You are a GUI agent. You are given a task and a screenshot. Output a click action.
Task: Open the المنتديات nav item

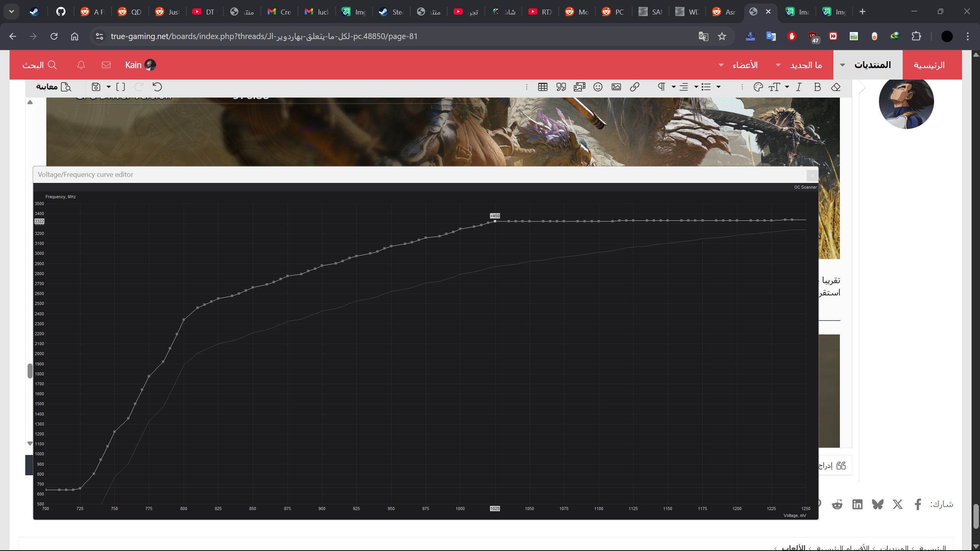point(872,65)
